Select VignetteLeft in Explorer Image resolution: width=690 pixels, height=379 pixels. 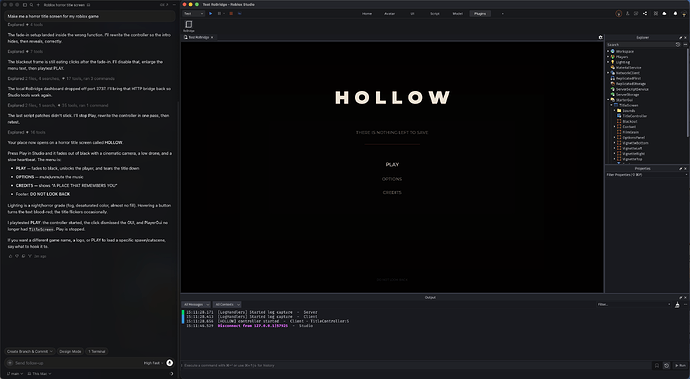pyautogui.click(x=632, y=148)
